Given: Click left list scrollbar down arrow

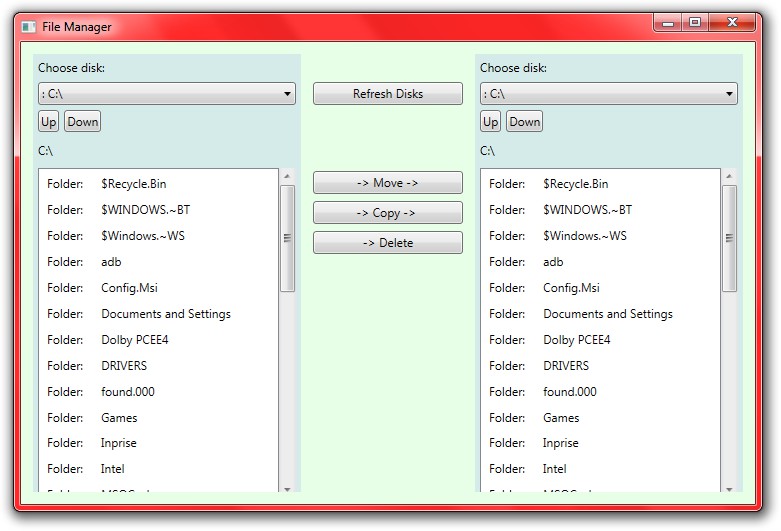Looking at the screenshot, I should click(x=287, y=489).
